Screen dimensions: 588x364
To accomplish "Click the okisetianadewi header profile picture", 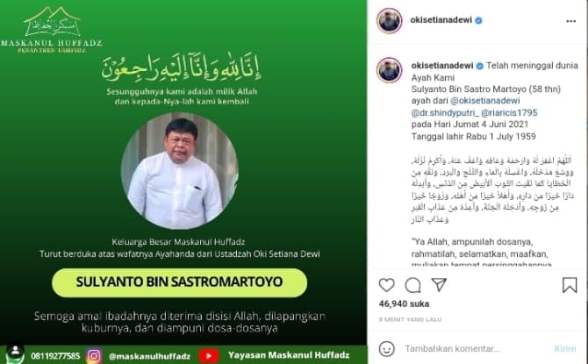I will click(390, 21).
